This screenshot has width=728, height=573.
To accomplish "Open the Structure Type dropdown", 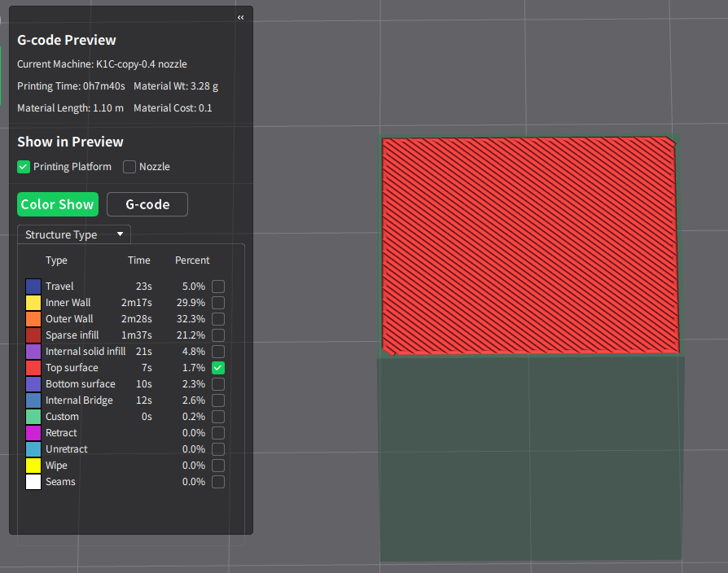I will [x=74, y=234].
